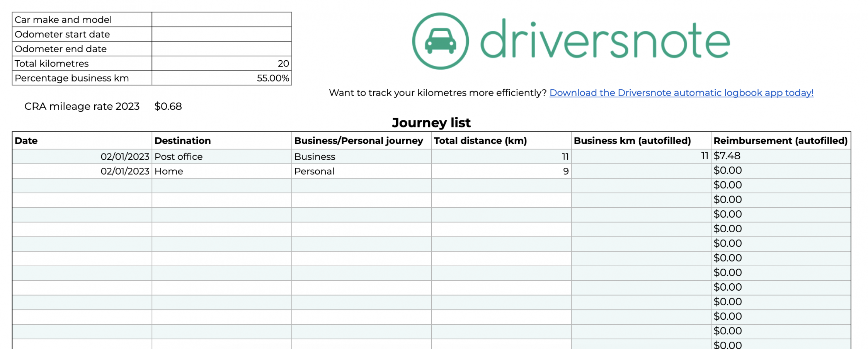Image resolution: width=868 pixels, height=349 pixels.
Task: Click the Car make and model label
Action: click(63, 20)
